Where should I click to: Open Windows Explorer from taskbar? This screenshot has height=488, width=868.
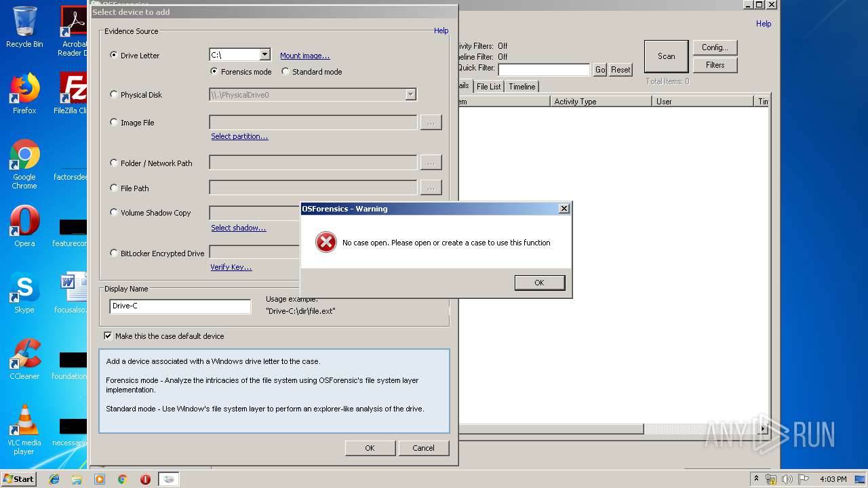click(x=77, y=479)
